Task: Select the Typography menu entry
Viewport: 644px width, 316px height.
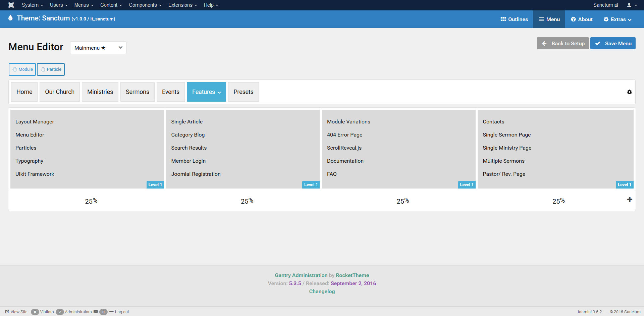Action: click(x=29, y=161)
